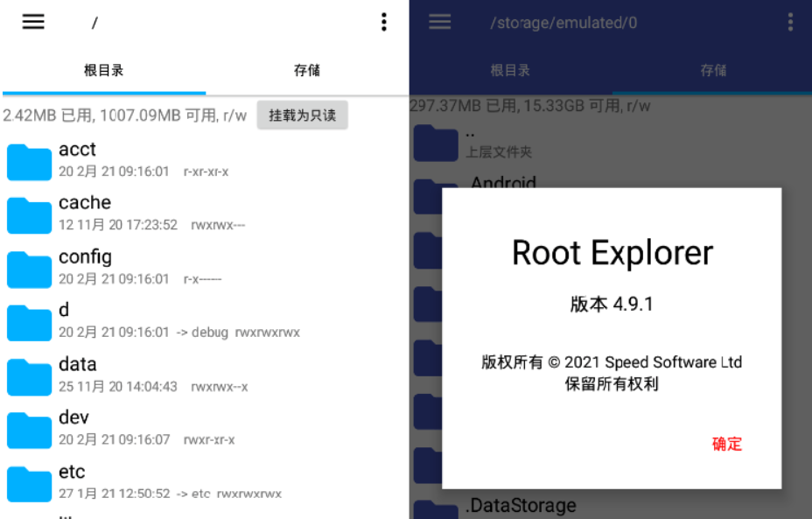
Task: Open the left screen navigation drawer
Action: point(32,22)
